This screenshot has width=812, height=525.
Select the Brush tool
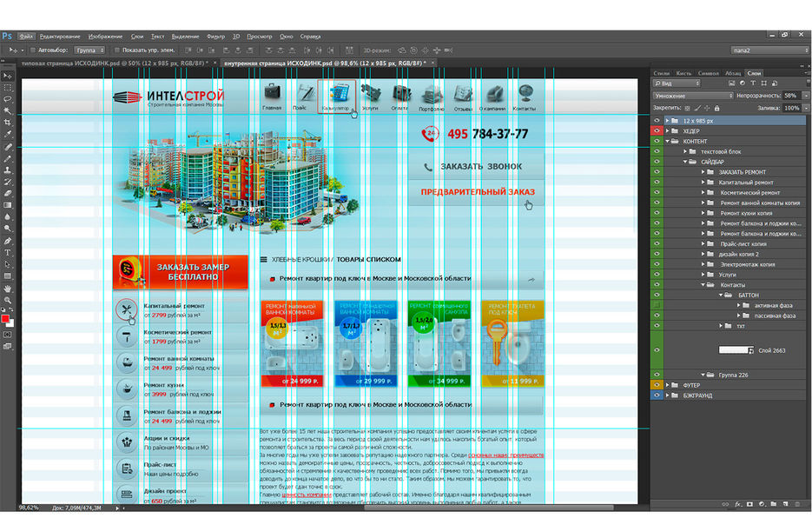click(x=7, y=158)
